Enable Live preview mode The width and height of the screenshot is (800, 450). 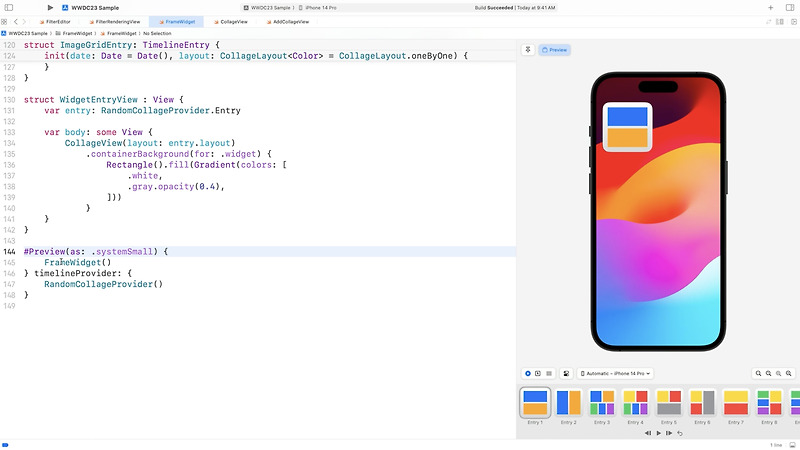point(528,373)
